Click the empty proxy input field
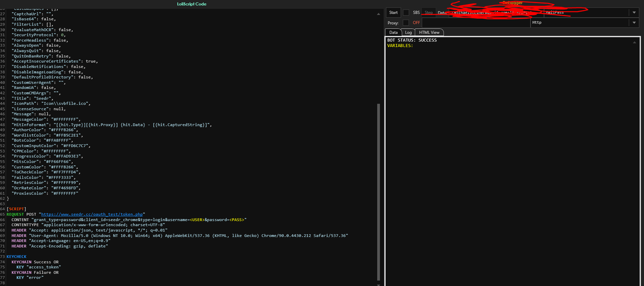644x286 pixels. click(475, 23)
